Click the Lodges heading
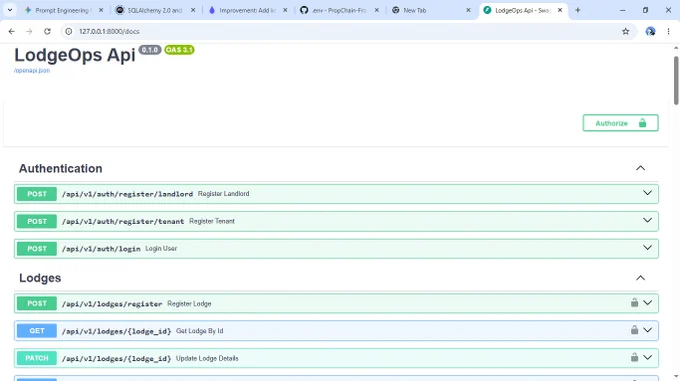The width and height of the screenshot is (680, 381). point(40,278)
